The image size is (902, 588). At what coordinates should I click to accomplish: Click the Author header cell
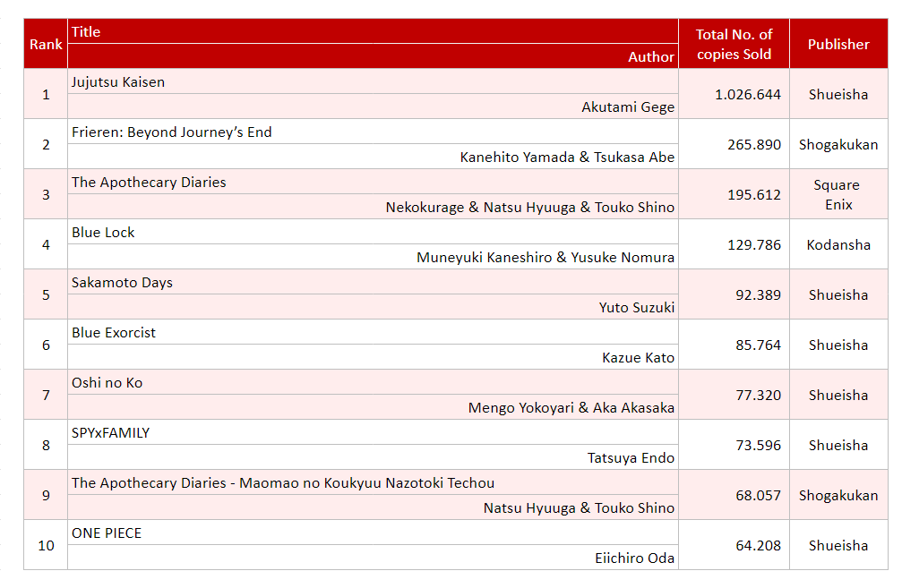click(373, 56)
